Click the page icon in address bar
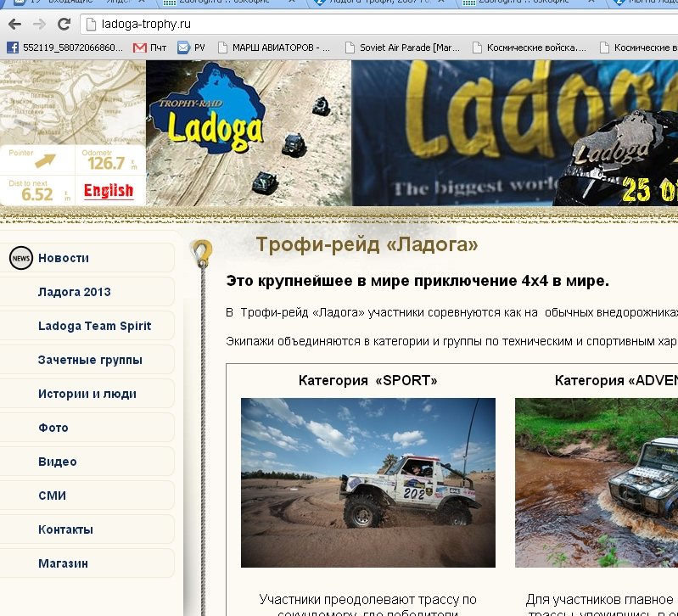 pos(91,25)
